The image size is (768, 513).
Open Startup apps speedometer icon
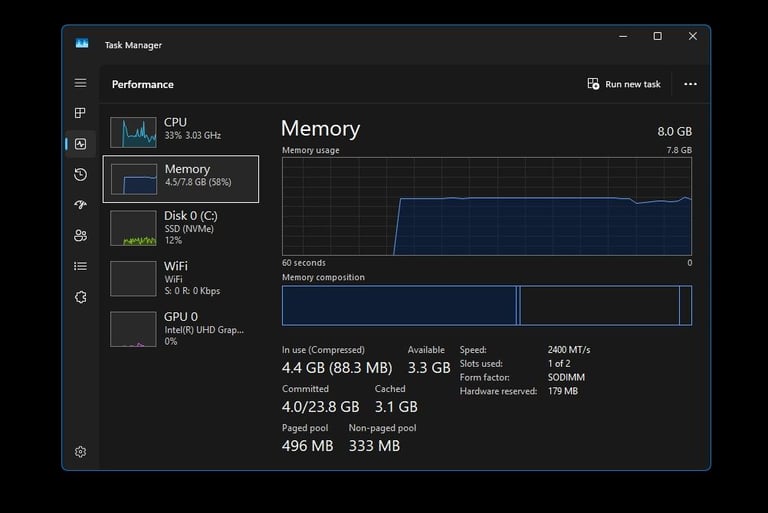[80, 205]
